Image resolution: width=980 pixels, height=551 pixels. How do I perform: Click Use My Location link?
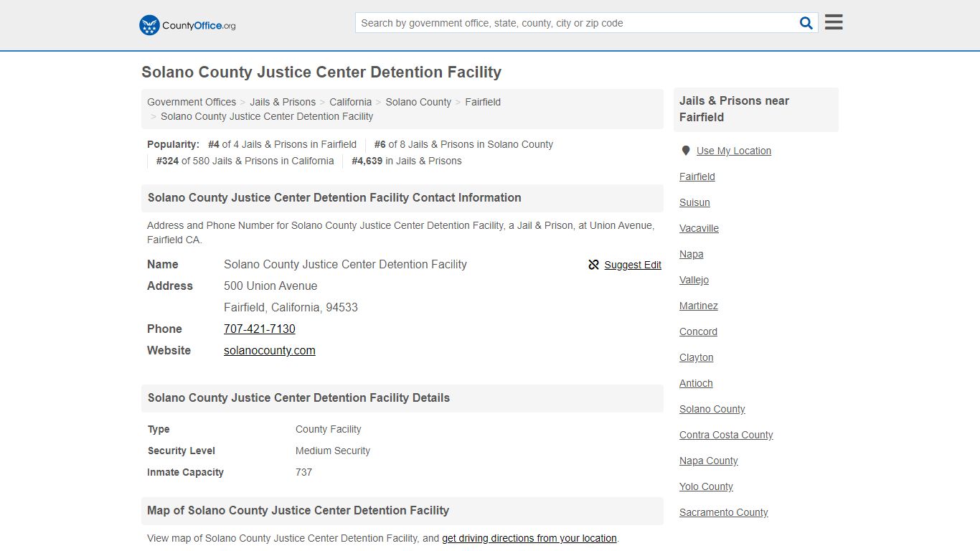[734, 151]
